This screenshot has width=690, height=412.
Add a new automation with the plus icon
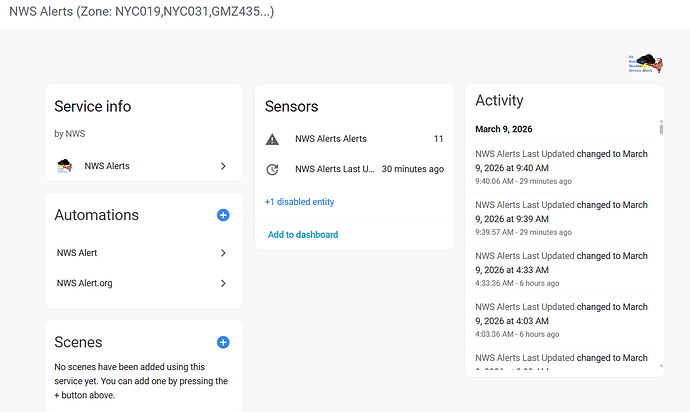[x=223, y=215]
